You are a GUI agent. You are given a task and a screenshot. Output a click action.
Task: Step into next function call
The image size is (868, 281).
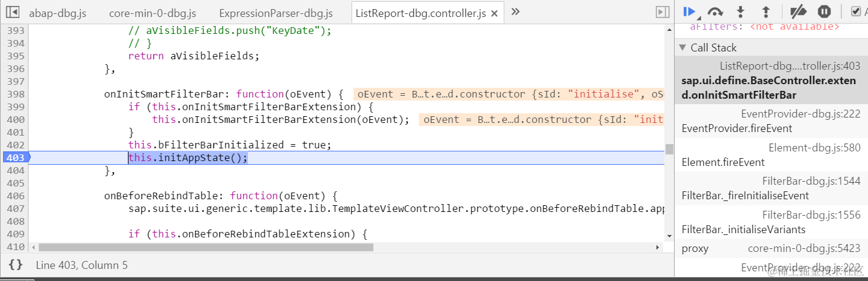click(x=740, y=12)
